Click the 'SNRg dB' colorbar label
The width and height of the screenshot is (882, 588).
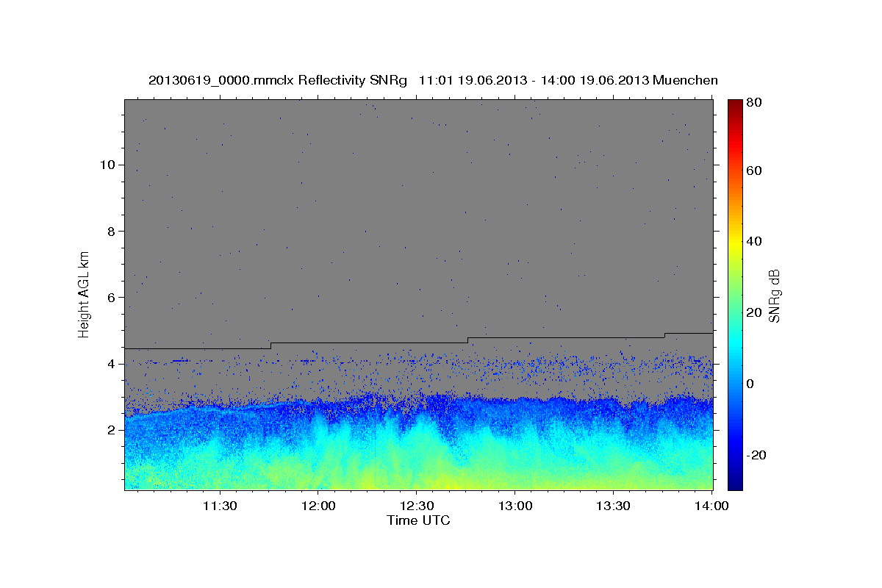coord(774,295)
